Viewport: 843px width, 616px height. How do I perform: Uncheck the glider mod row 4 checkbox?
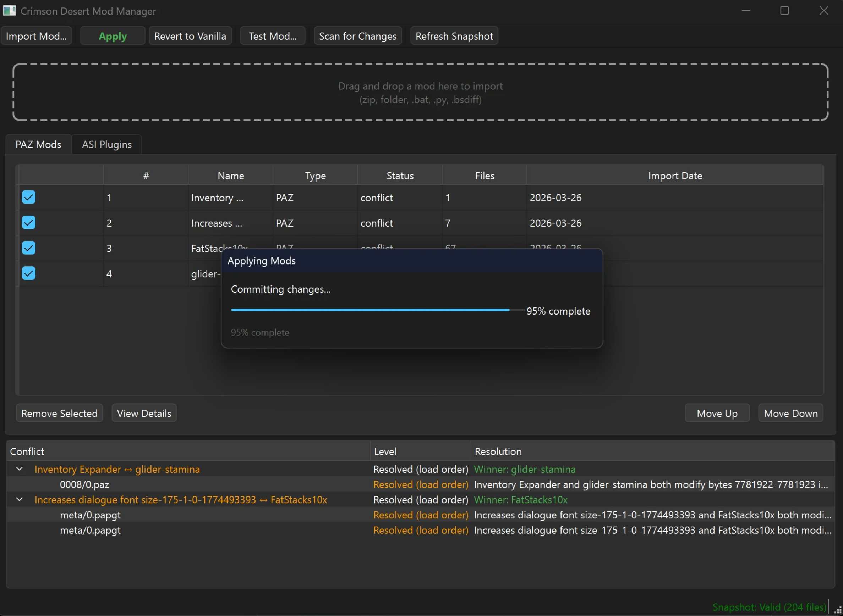click(x=28, y=273)
